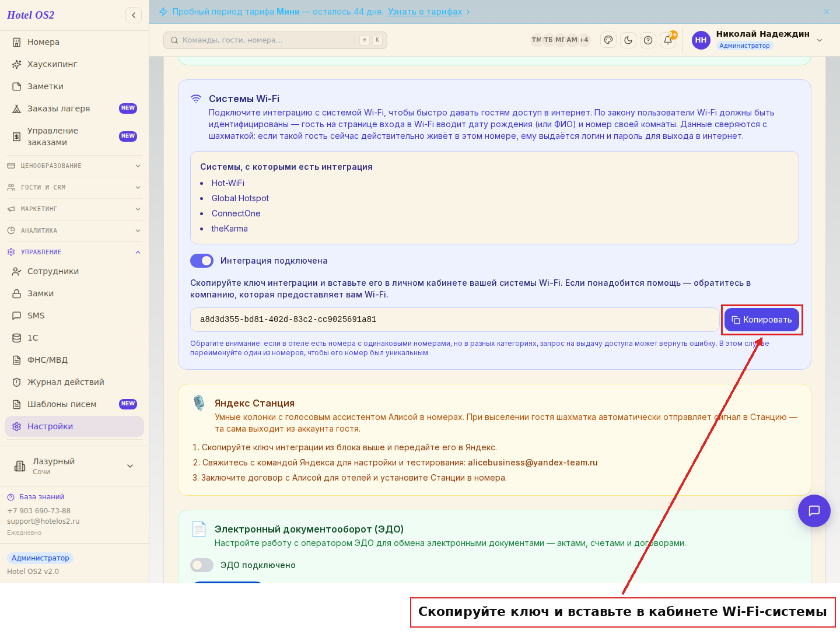Click the Wi-Fi icon beside Системы Wi-Fi
The height and width of the screenshot is (641, 840).
196,99
